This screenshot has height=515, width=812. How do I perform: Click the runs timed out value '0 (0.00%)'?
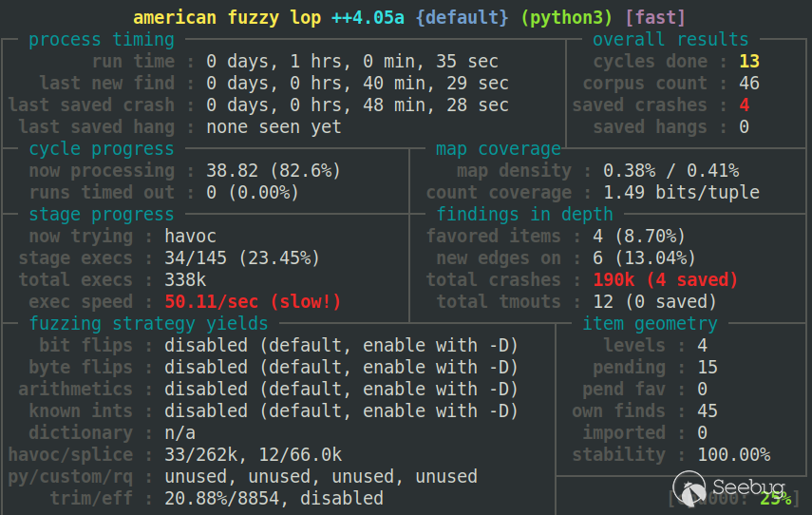click(253, 192)
